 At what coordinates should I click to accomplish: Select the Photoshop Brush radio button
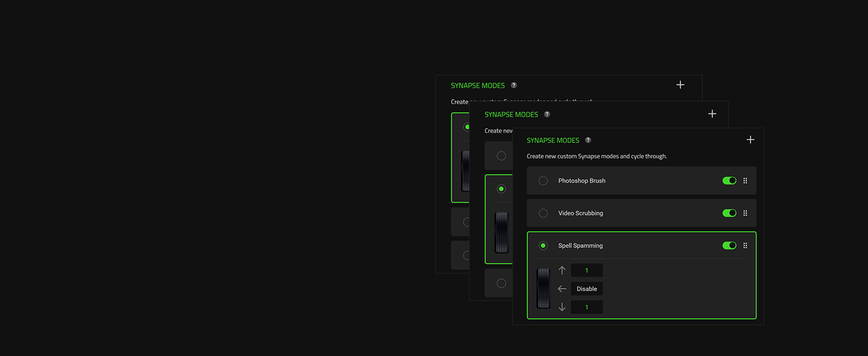[543, 181]
